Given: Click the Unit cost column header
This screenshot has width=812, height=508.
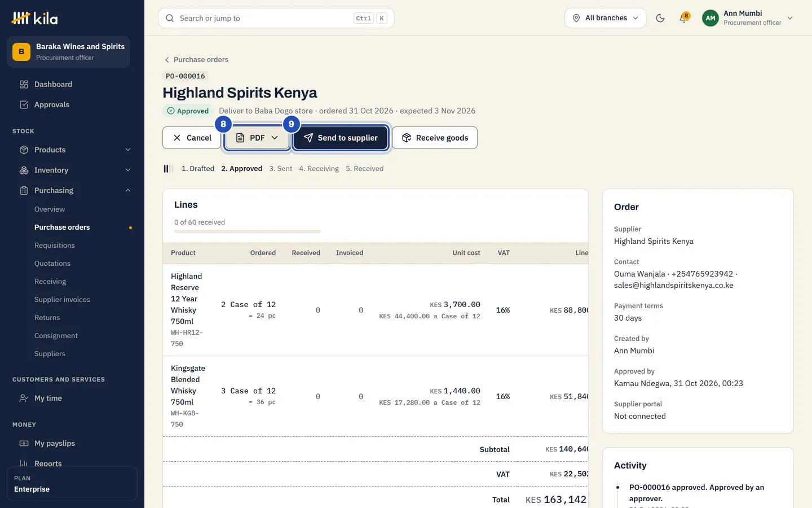Looking at the screenshot, I should (466, 253).
